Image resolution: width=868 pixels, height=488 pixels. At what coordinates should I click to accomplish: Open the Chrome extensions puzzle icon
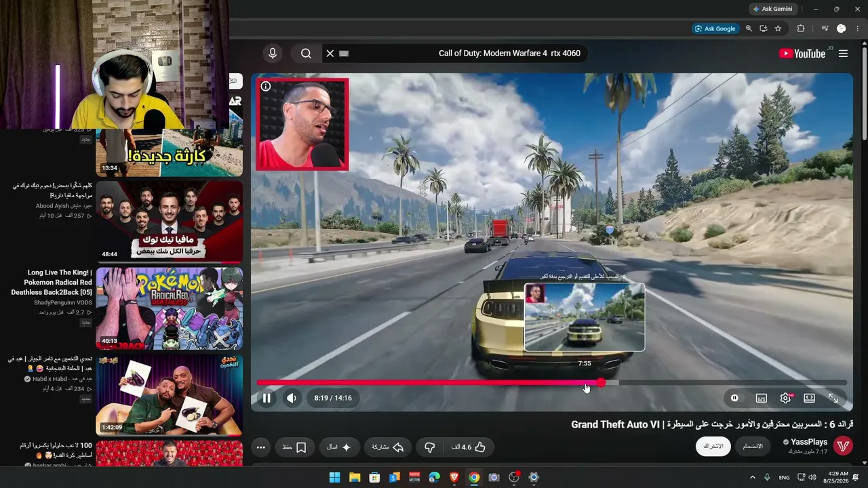[801, 28]
